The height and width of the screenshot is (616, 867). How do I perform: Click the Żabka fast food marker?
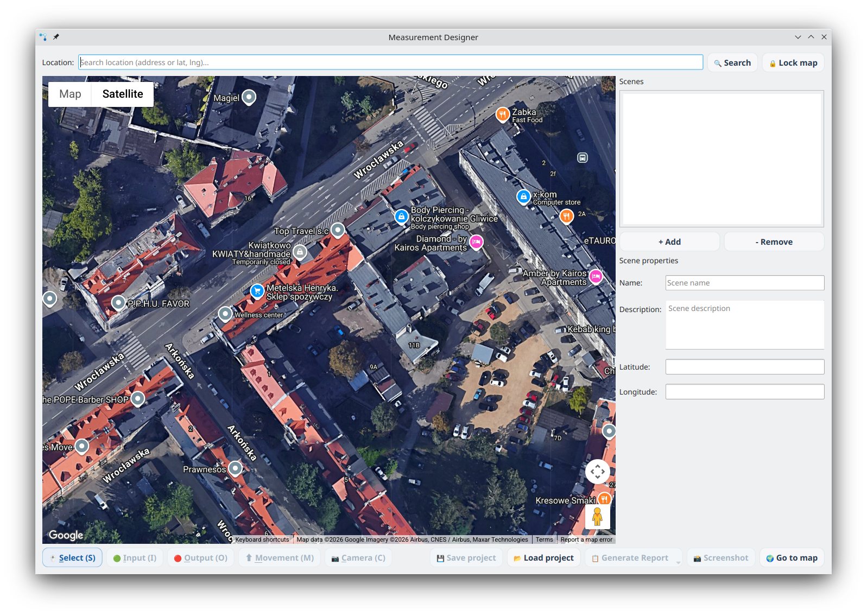pyautogui.click(x=503, y=115)
